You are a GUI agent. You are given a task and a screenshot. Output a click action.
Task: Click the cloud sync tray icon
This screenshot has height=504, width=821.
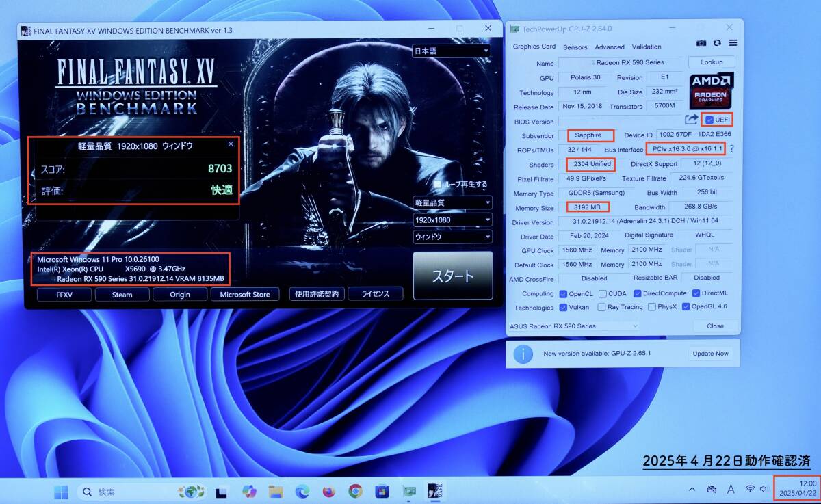tap(711, 490)
